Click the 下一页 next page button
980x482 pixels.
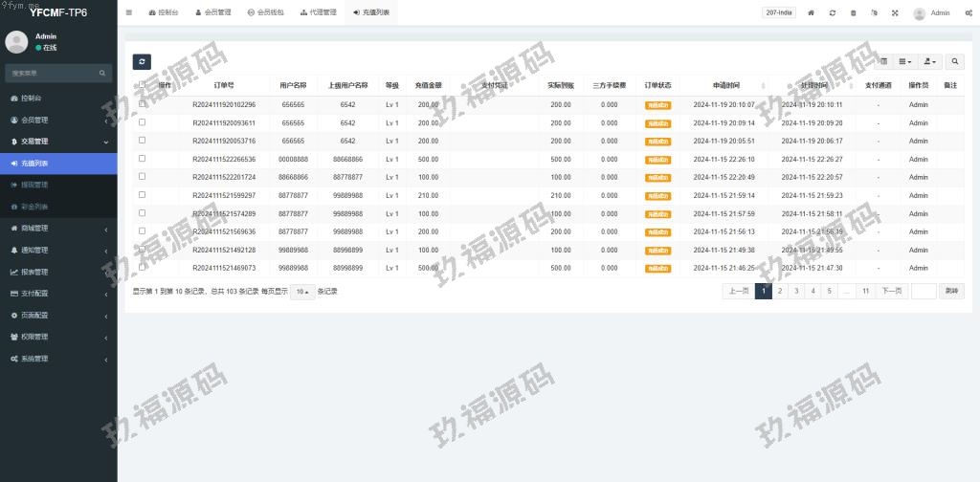point(891,291)
